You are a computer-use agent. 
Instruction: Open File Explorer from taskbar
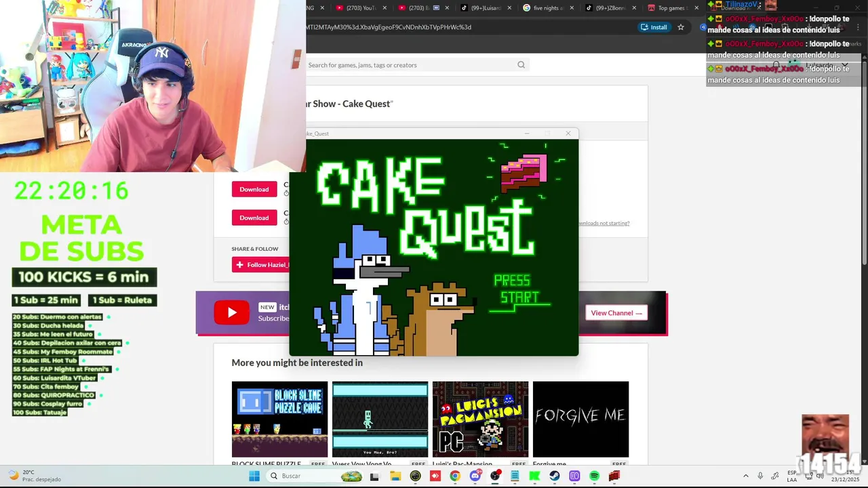(x=395, y=476)
